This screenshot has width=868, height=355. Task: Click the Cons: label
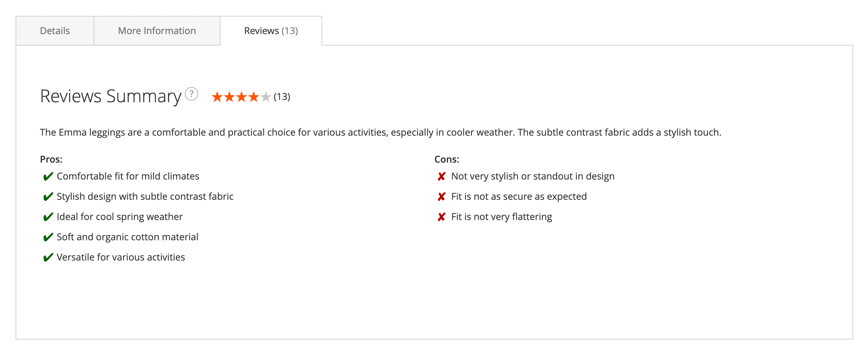pos(446,159)
